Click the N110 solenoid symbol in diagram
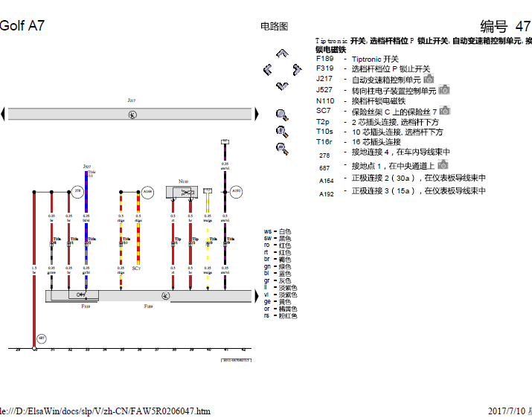 pos(182,193)
